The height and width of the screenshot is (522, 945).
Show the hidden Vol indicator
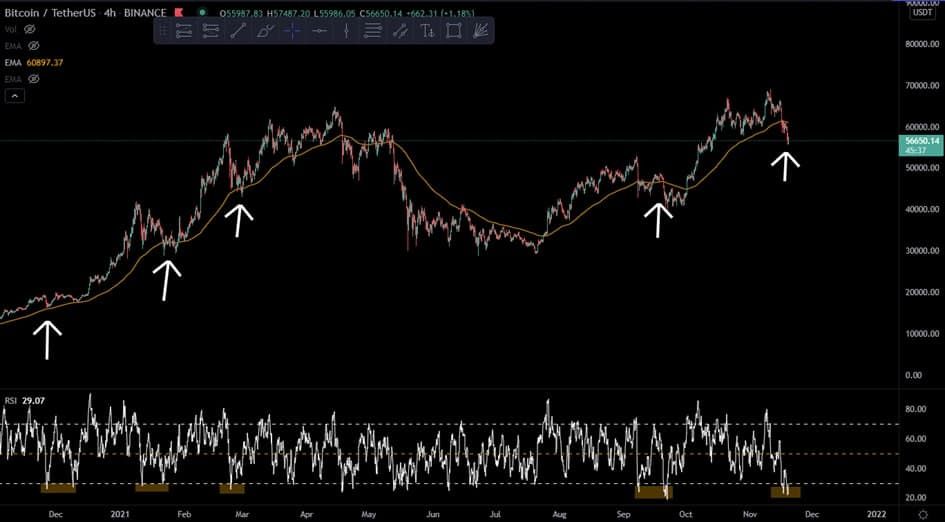[x=30, y=29]
